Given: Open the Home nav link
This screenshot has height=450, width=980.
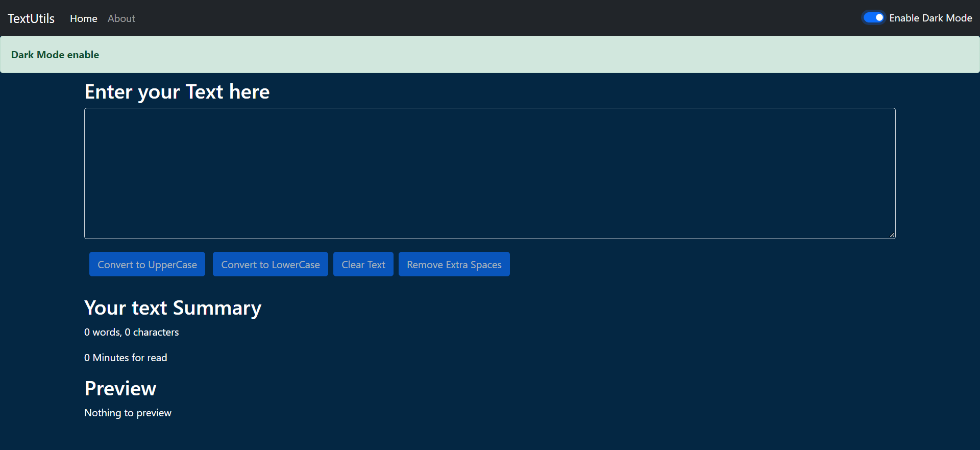Looking at the screenshot, I should (x=84, y=18).
